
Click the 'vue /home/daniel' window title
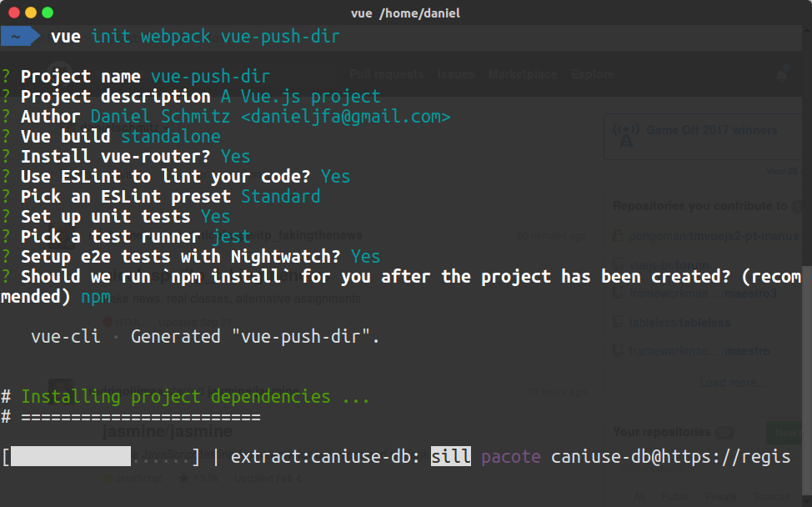point(405,13)
